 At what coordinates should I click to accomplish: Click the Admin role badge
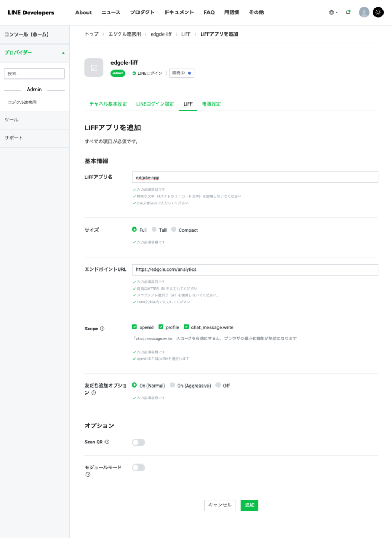click(x=118, y=73)
